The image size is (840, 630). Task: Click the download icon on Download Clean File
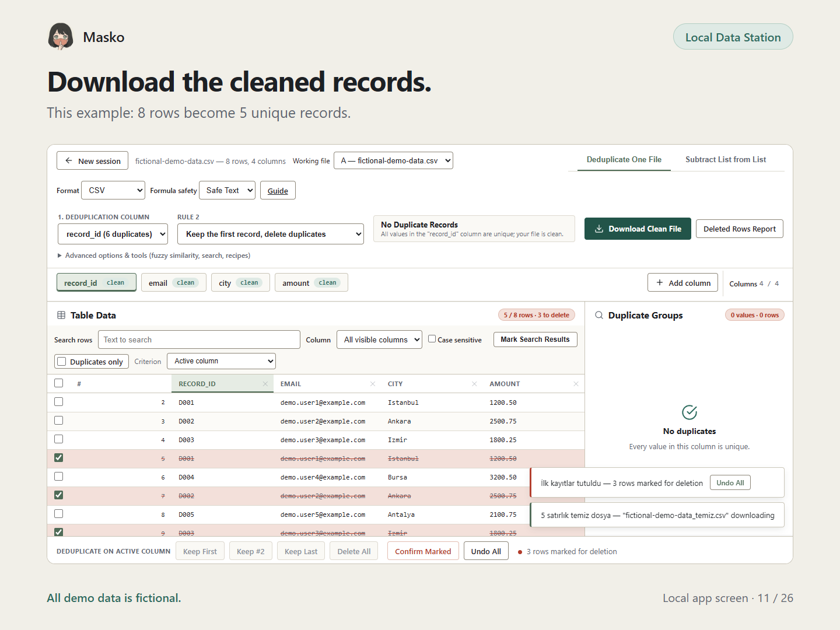(598, 229)
